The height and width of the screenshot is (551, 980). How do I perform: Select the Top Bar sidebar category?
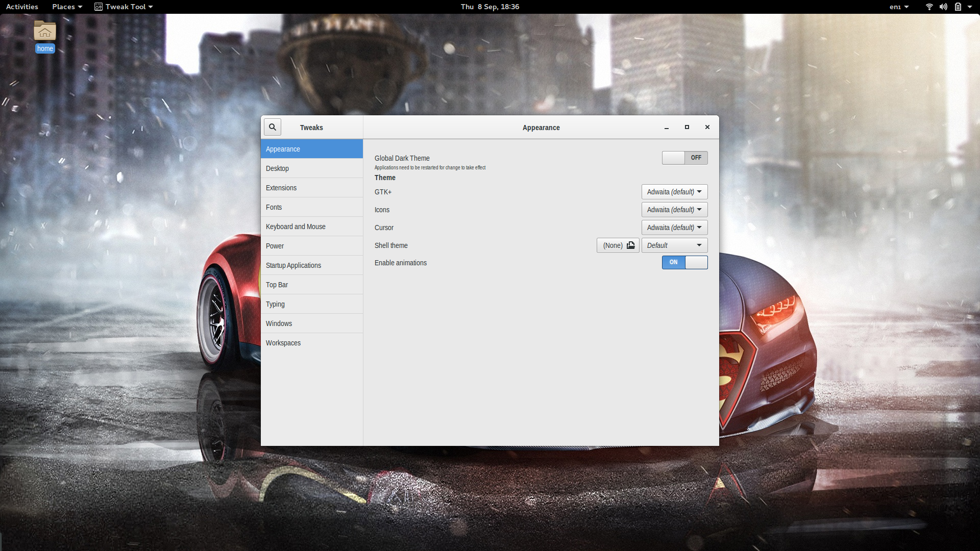coord(312,285)
